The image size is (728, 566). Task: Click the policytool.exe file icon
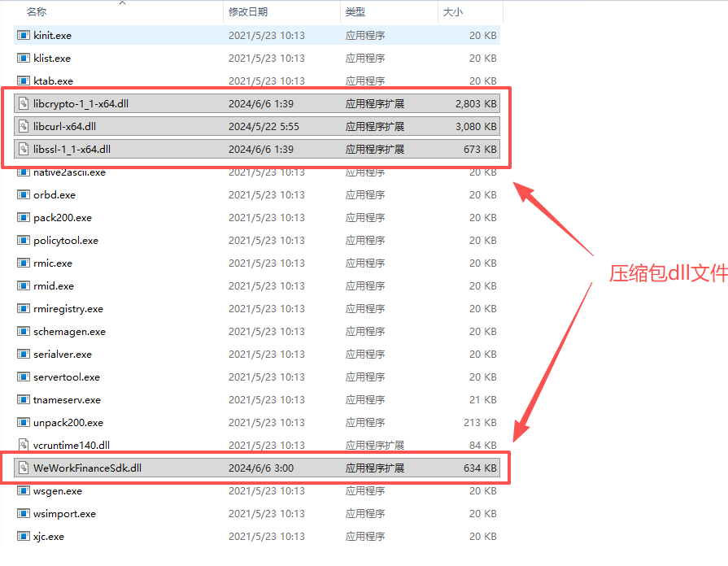click(x=24, y=240)
